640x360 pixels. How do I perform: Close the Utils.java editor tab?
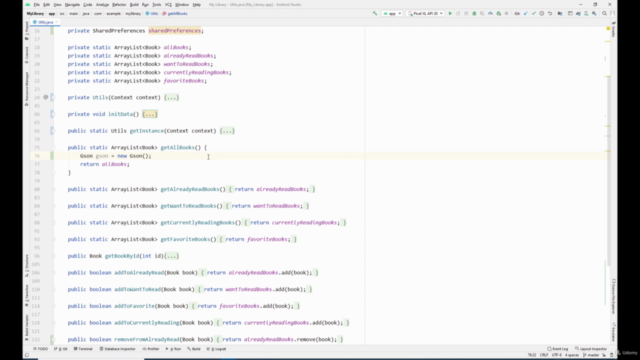click(x=57, y=22)
